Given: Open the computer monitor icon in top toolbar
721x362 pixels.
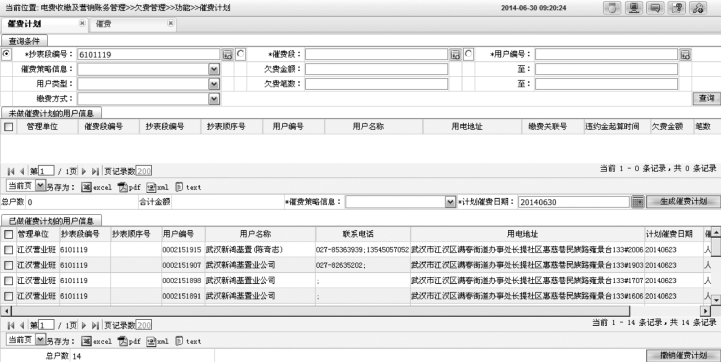Looking at the screenshot, I should tap(634, 8).
